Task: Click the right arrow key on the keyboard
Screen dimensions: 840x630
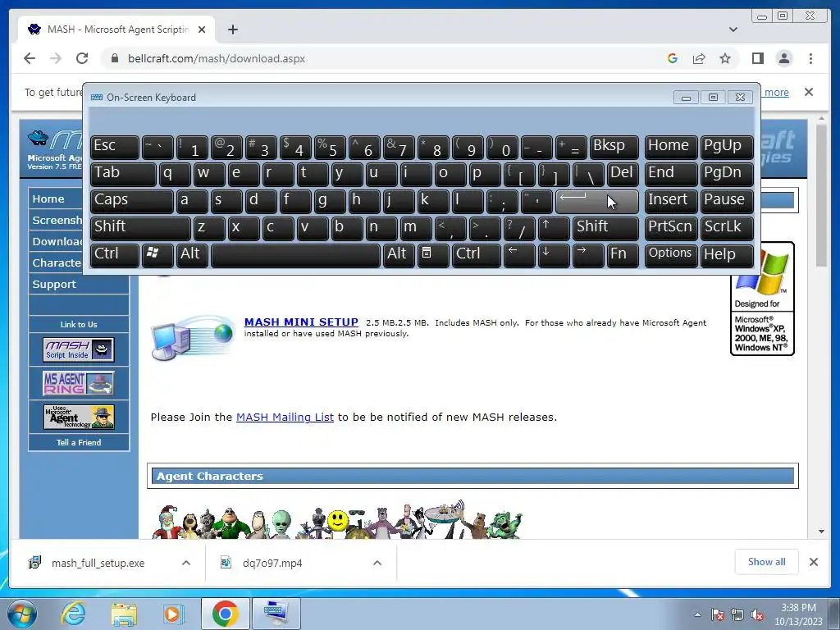Action: point(587,254)
